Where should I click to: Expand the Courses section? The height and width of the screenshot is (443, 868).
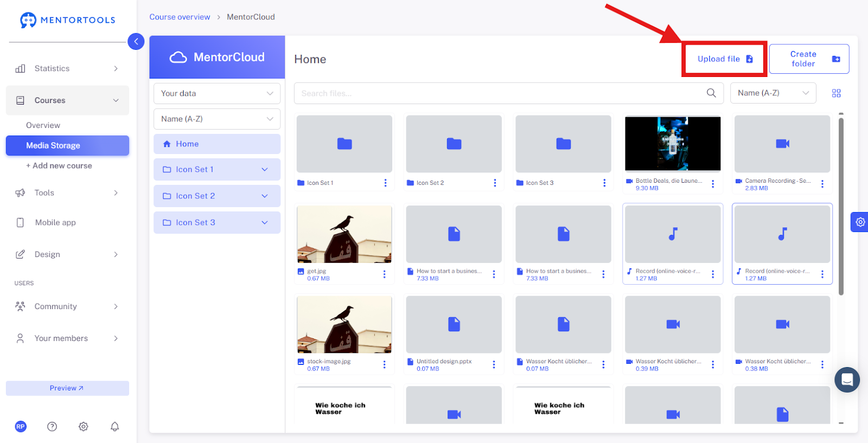[x=67, y=100]
